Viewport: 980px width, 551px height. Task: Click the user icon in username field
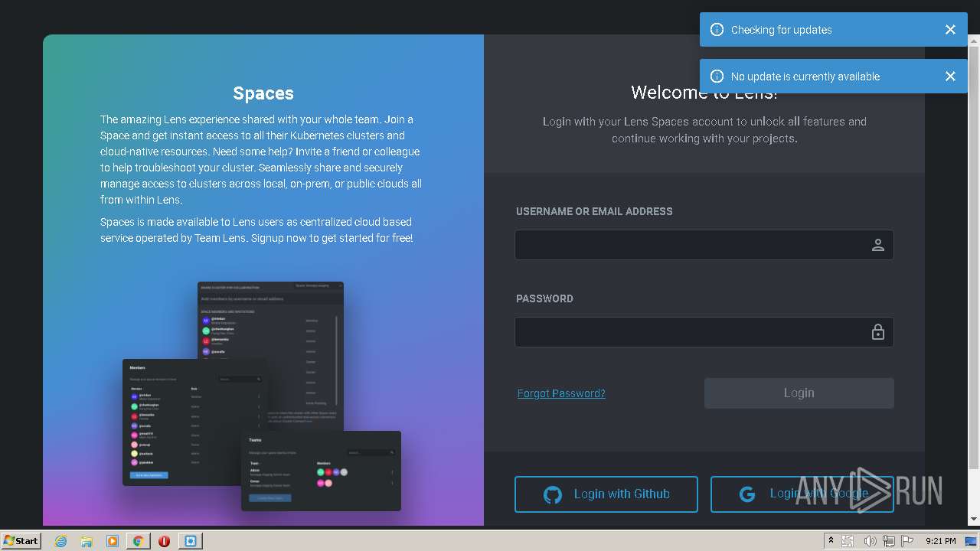tap(878, 245)
